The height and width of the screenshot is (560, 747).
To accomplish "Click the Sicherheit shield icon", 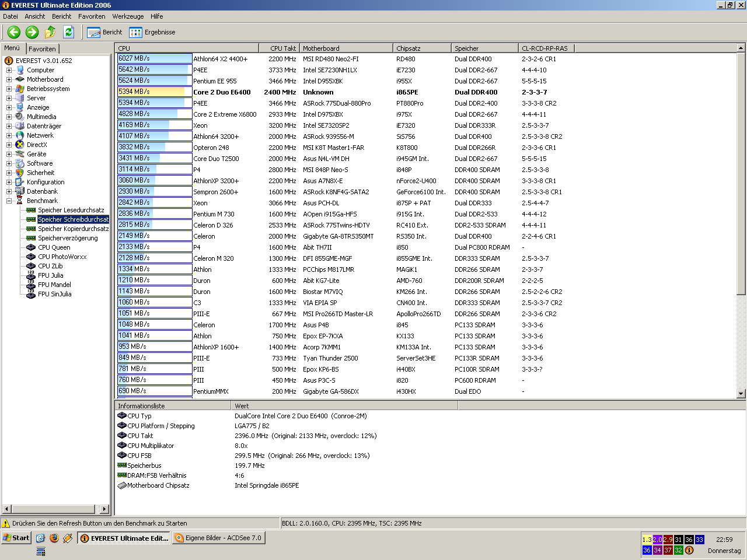I will [x=20, y=173].
